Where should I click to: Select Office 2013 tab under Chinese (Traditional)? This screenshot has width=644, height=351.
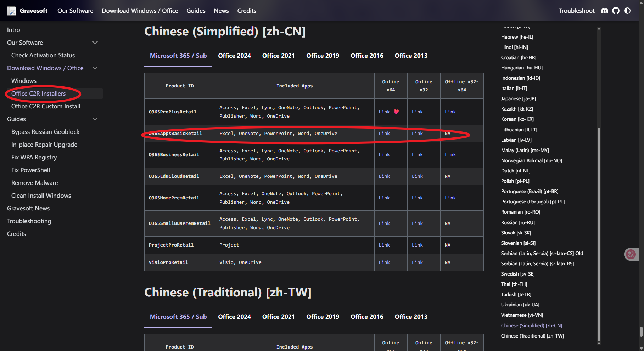coord(411,317)
